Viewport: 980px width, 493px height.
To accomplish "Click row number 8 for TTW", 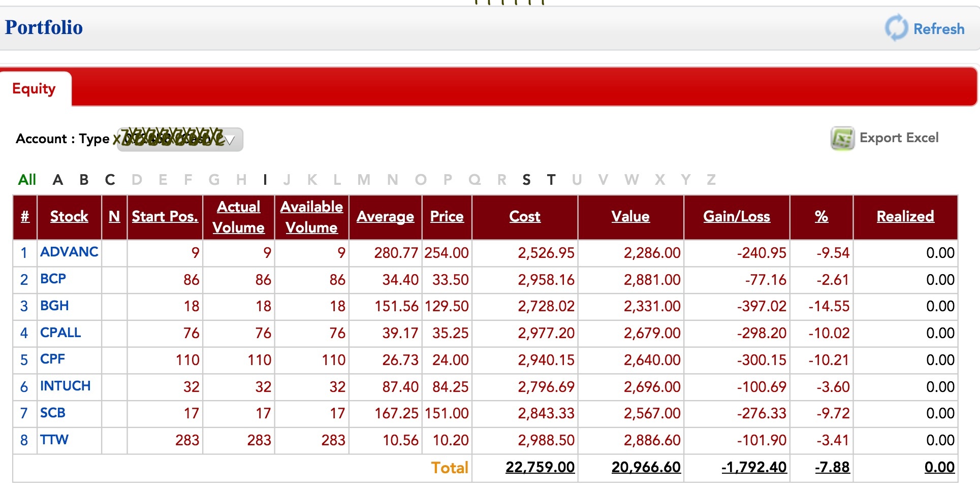I will point(24,440).
